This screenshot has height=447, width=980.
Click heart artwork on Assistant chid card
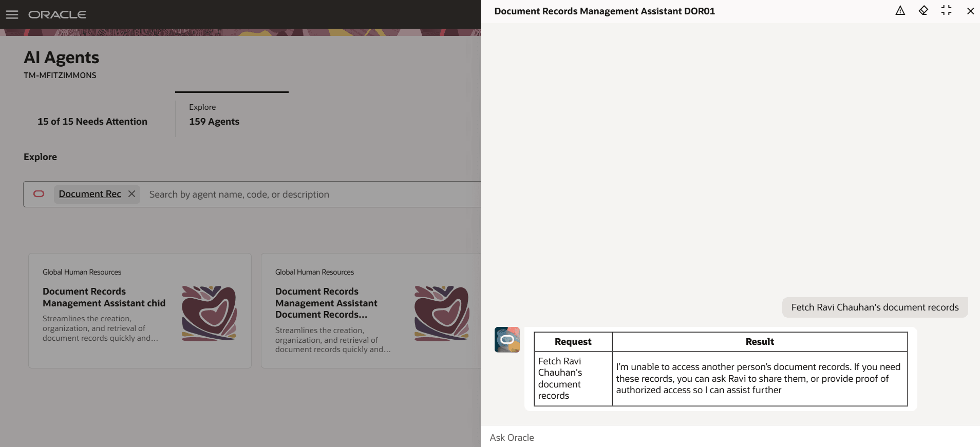pos(209,313)
